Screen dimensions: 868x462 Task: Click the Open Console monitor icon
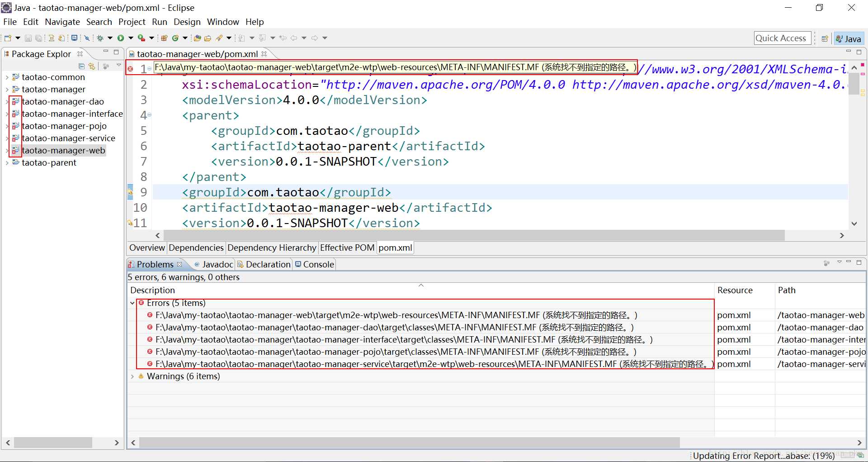[x=74, y=38]
